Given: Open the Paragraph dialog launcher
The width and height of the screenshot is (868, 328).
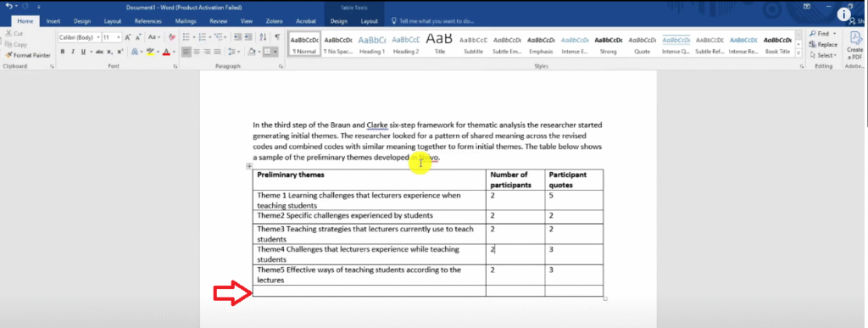Looking at the screenshot, I should pos(281,66).
